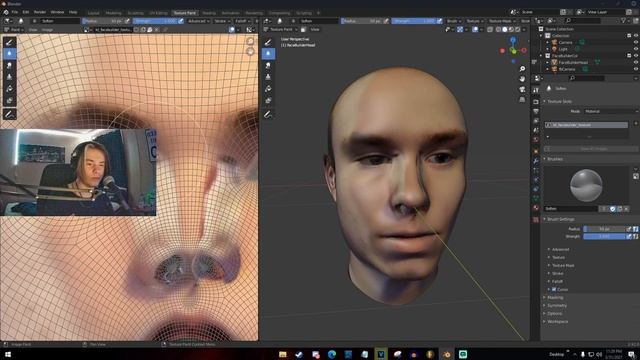Hide the Camera object in outliner
Screen dimensions: 640x360
coord(636,42)
